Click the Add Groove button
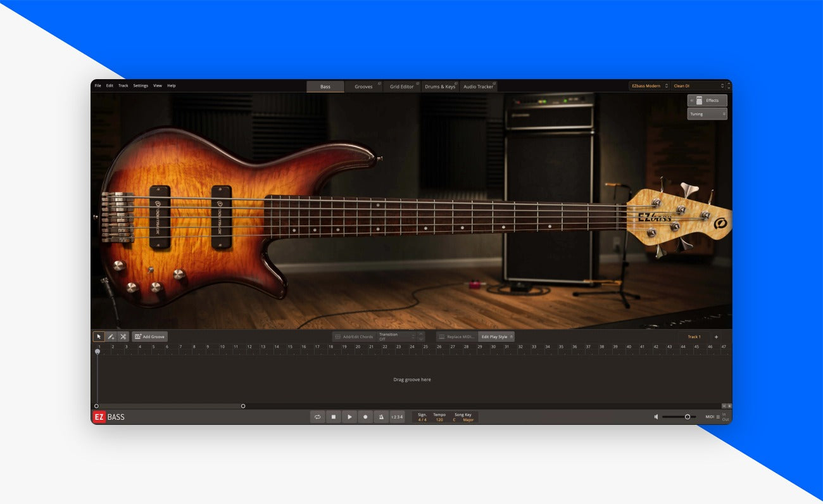Screen dimensions: 823x504 [x=149, y=337]
